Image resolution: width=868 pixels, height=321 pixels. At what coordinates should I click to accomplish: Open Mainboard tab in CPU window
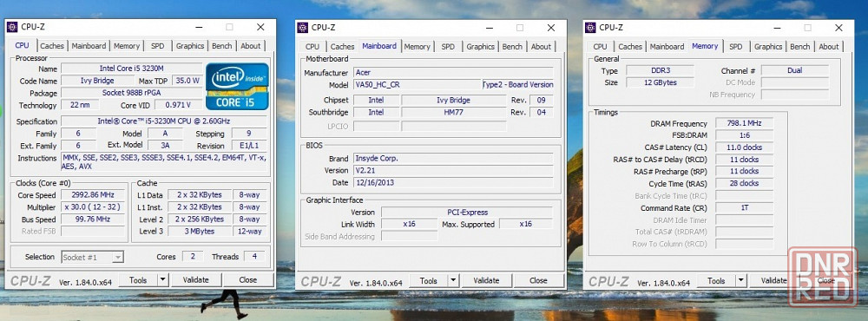(89, 46)
